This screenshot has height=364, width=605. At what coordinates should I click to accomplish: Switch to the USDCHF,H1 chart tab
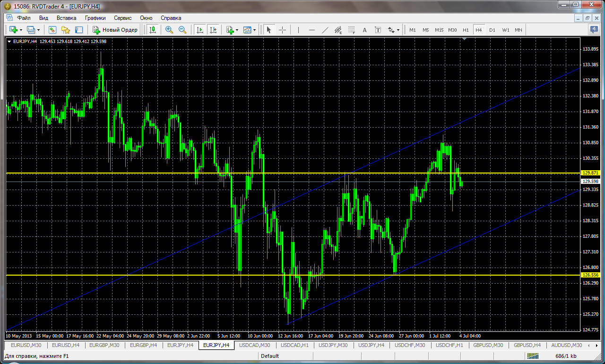pyautogui.click(x=449, y=345)
